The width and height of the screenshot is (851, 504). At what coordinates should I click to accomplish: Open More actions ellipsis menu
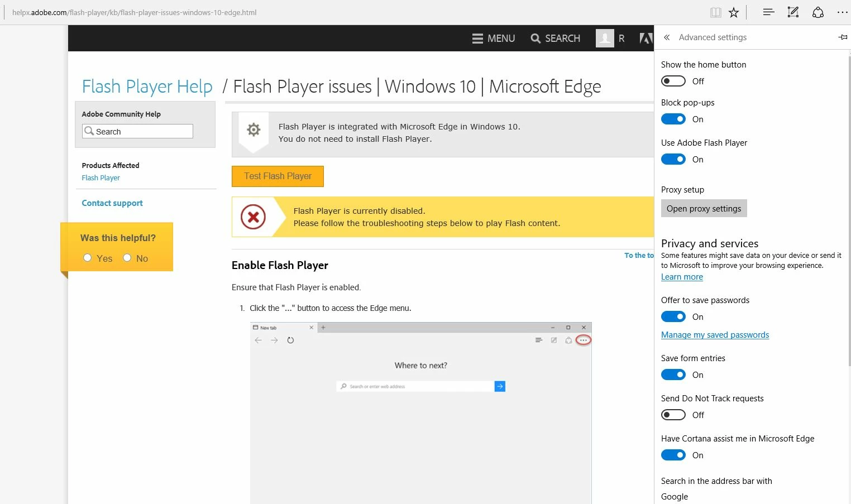[842, 12]
